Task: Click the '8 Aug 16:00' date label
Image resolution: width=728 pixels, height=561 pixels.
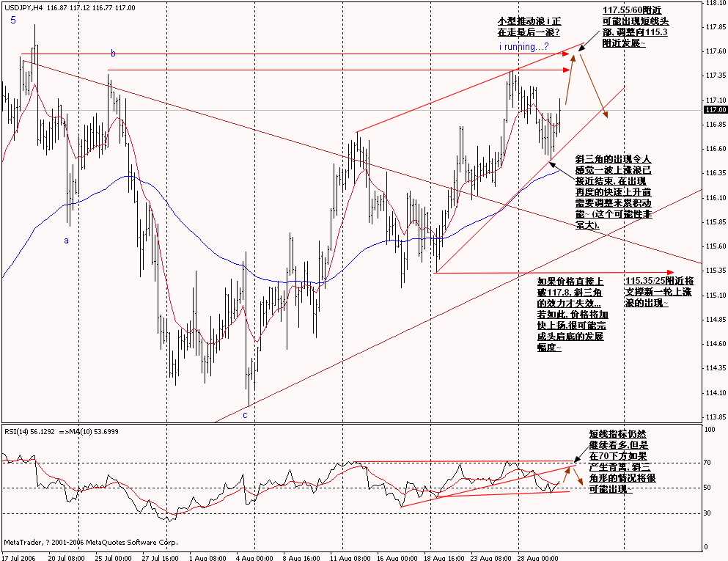Action: tap(301, 558)
